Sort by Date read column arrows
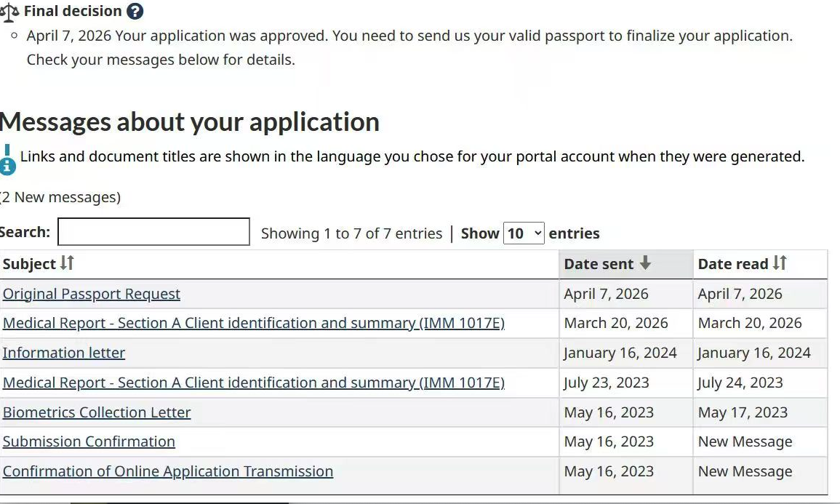Screen dimensions: 840x504 pyautogui.click(x=780, y=263)
